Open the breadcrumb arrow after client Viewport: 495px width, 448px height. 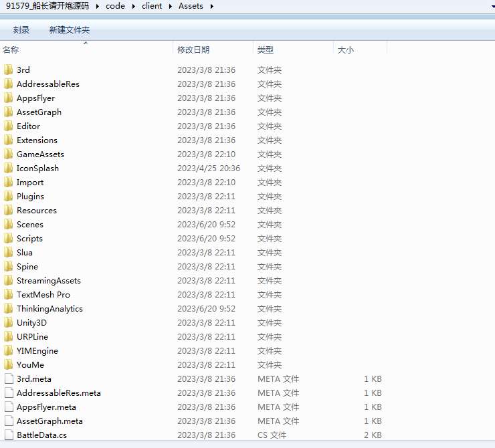coord(171,7)
